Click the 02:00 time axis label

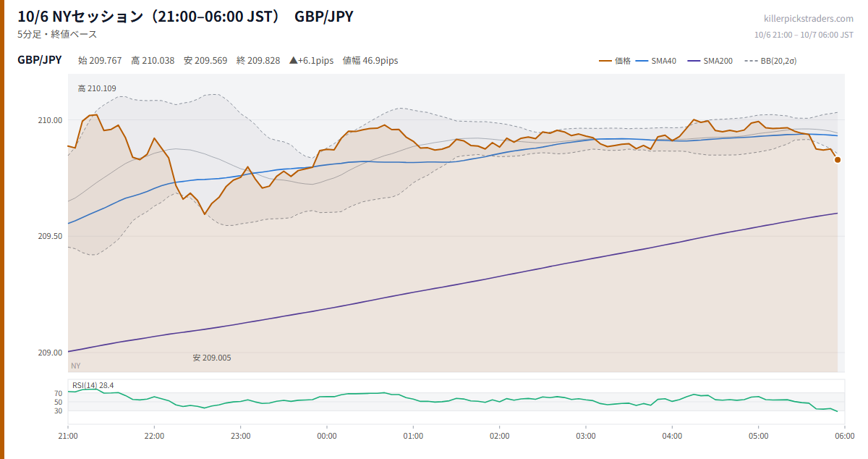499,436
